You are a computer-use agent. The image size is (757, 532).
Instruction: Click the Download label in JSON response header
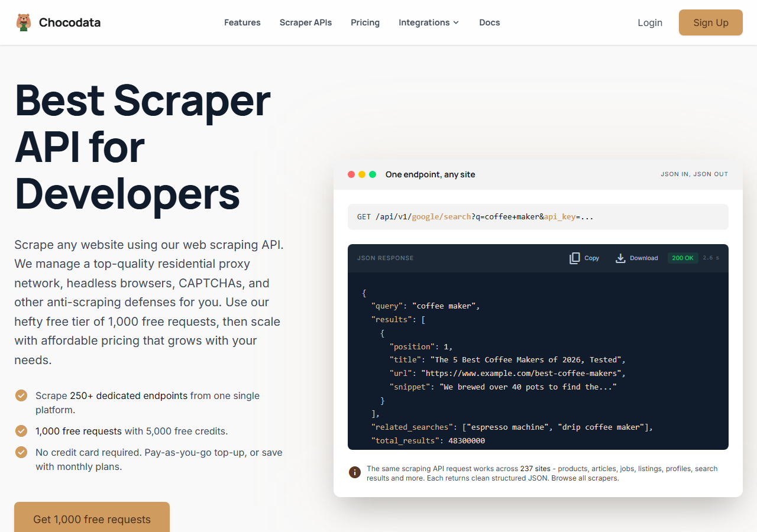click(x=644, y=258)
